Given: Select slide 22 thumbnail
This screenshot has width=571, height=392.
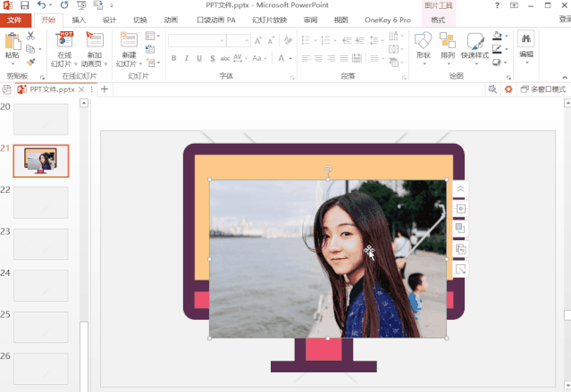Looking at the screenshot, I should (40, 203).
